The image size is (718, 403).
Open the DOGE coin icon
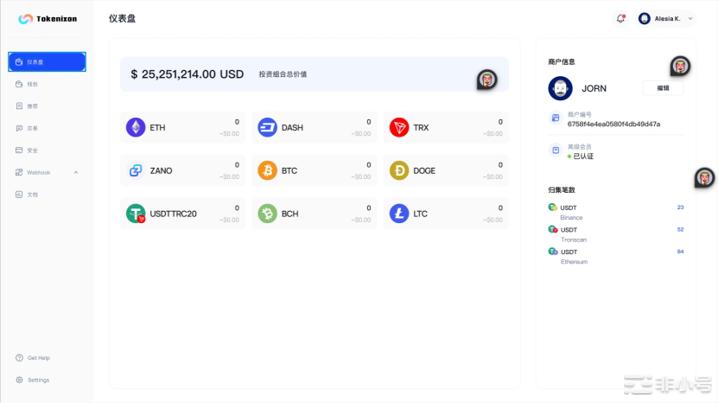399,170
